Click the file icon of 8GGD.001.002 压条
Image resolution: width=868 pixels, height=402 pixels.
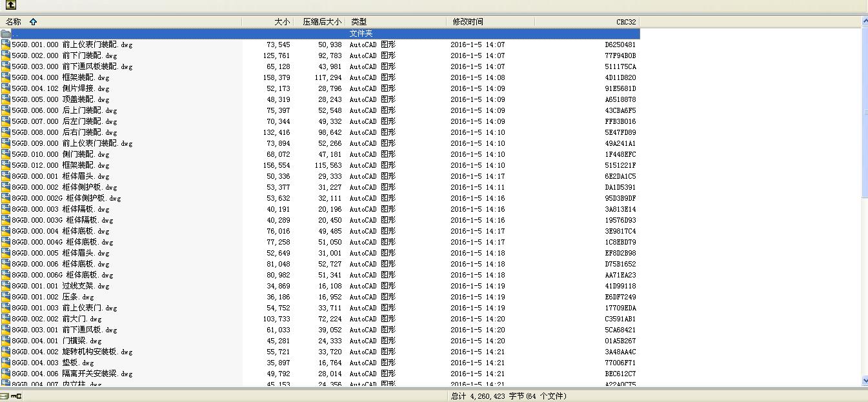coord(6,297)
